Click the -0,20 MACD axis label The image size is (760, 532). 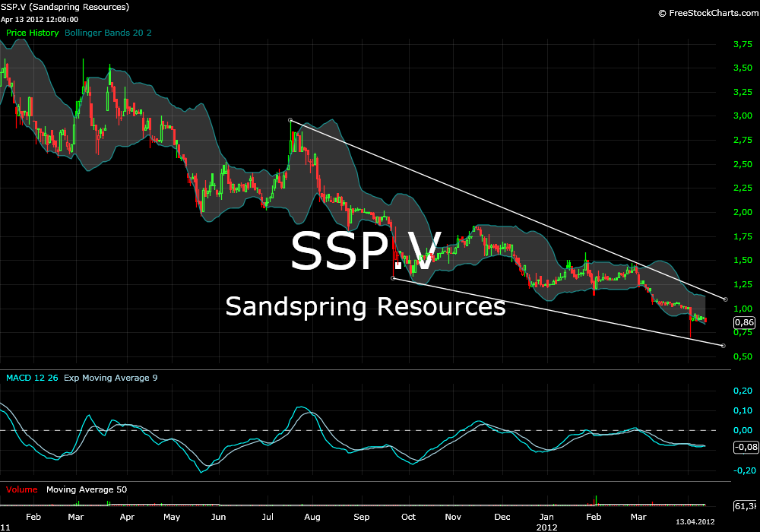(745, 471)
